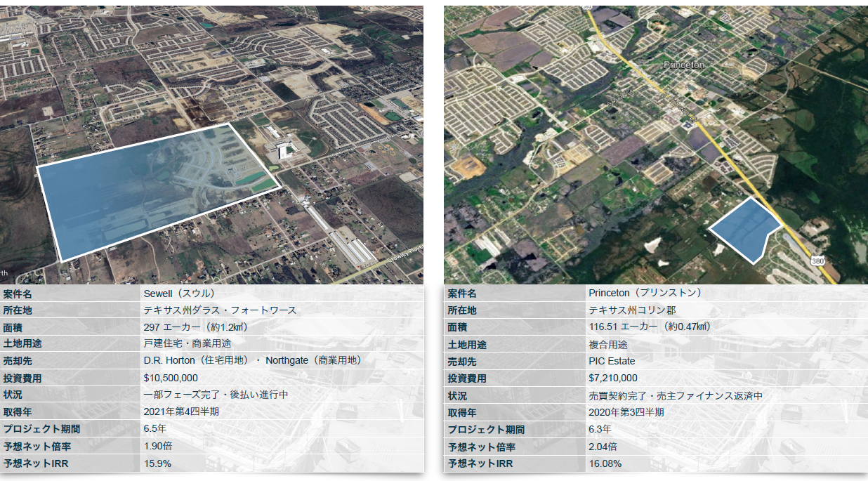This screenshot has height=481, width=868.
Task: Select the $10,500,000 investment cost value
Action: pos(171,378)
